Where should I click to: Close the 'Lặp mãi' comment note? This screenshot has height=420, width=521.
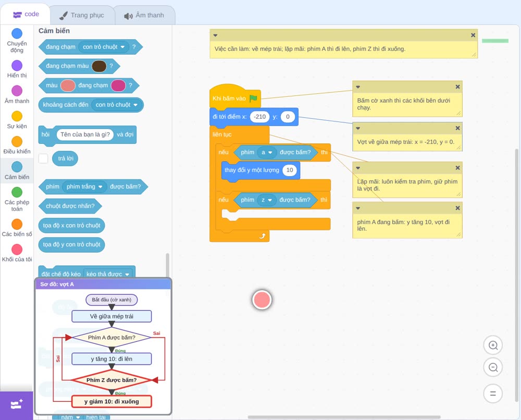pyautogui.click(x=457, y=168)
